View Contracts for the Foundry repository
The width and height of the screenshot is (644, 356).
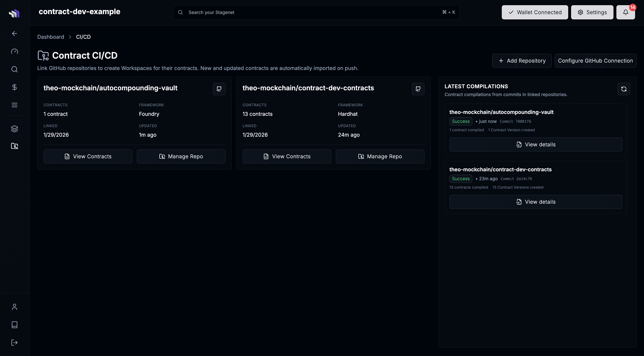pyautogui.click(x=88, y=156)
